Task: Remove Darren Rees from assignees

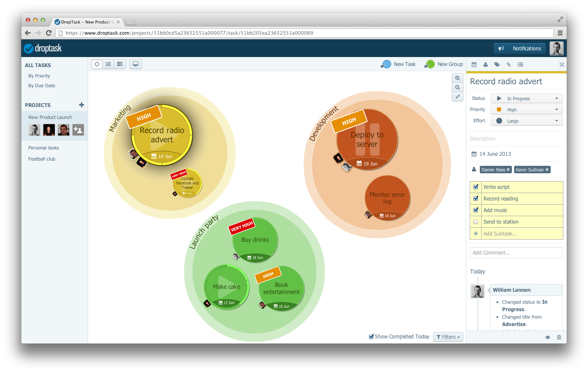Action: click(508, 170)
